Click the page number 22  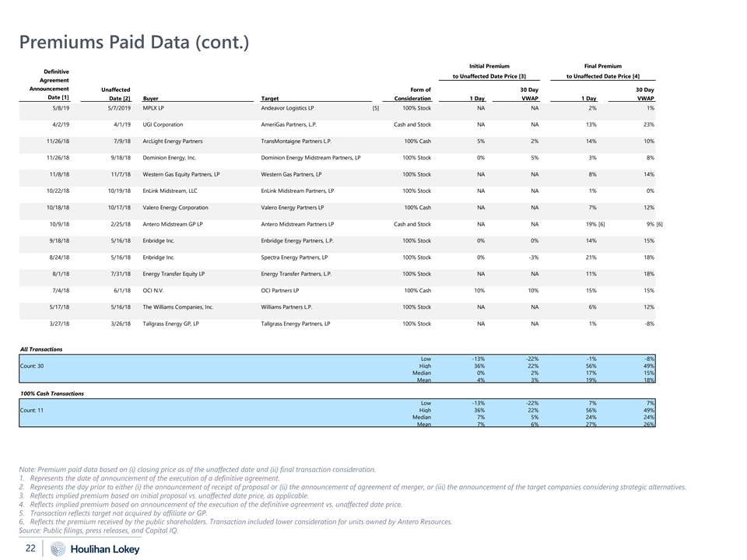pos(30,549)
